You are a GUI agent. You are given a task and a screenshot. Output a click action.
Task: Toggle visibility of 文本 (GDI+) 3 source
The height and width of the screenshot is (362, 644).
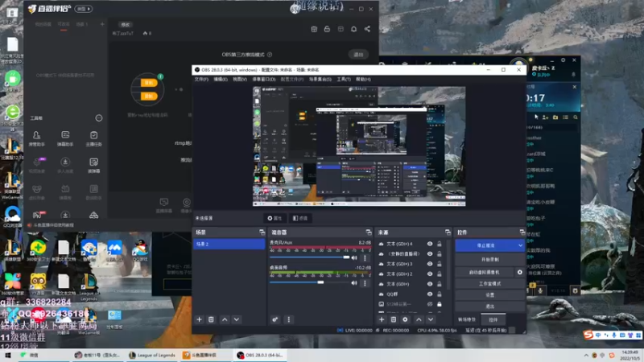pos(430,264)
